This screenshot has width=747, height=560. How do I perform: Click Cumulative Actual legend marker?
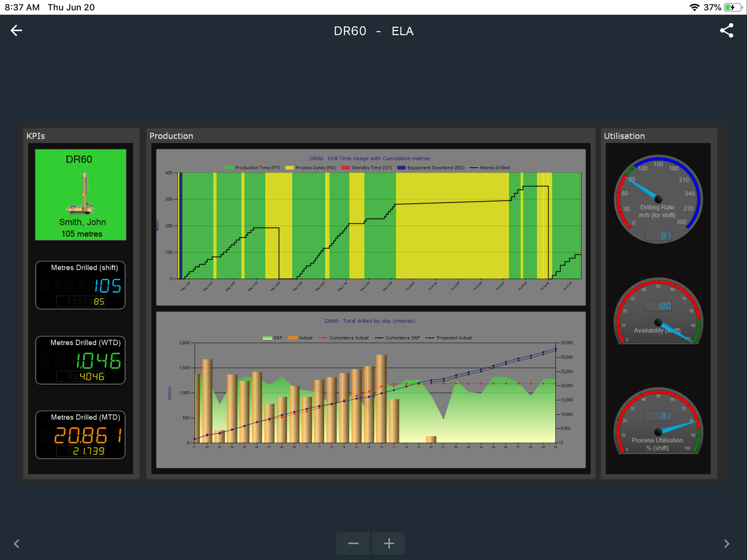[323, 338]
